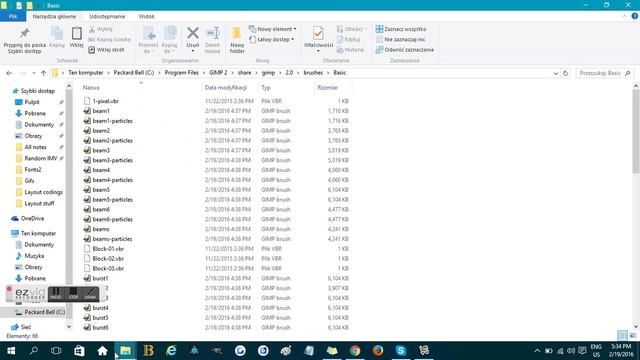Screen dimensions: 640x360
Task: Launch Firefox from the taskbar
Action: [378, 351]
